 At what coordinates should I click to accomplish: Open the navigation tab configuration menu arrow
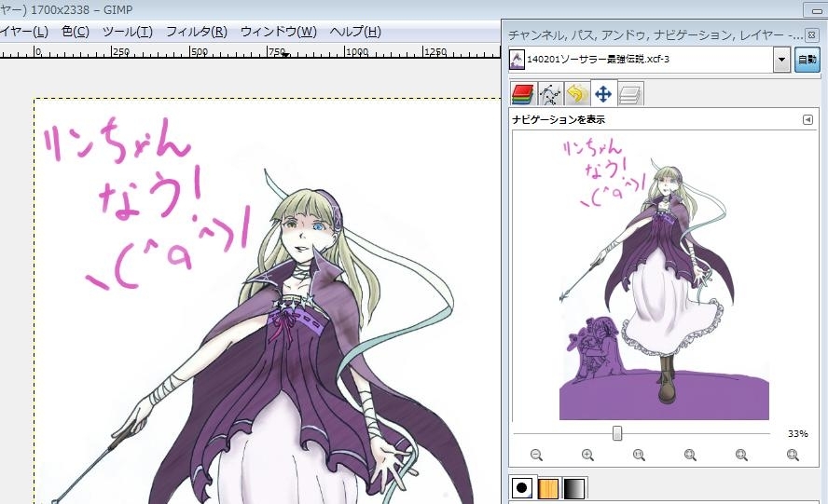(x=807, y=120)
